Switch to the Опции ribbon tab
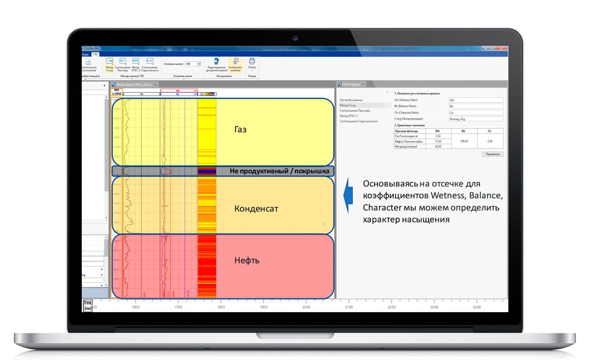 (x=85, y=54)
